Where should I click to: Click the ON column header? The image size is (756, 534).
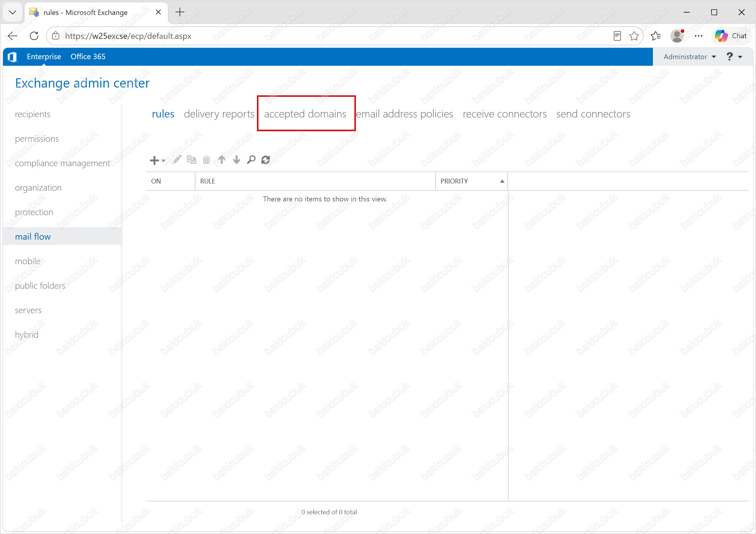171,181
